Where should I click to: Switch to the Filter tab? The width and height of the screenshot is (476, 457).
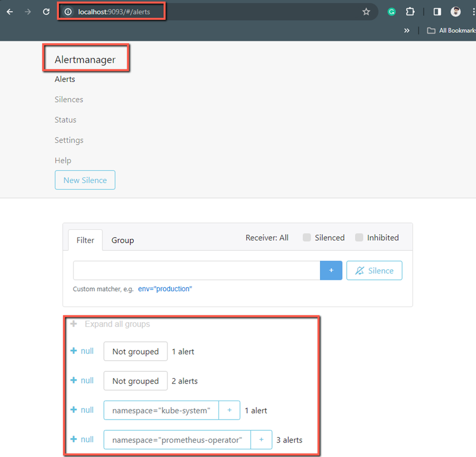point(85,240)
